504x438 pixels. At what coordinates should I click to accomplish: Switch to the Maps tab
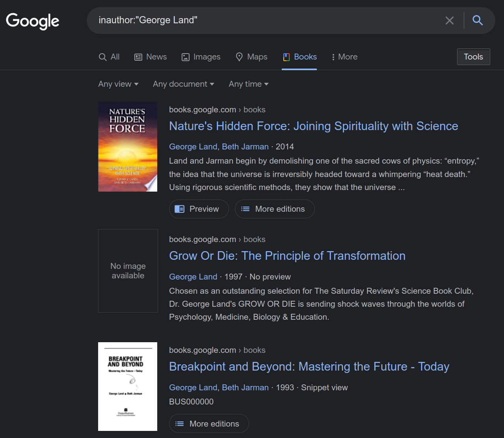tap(251, 57)
